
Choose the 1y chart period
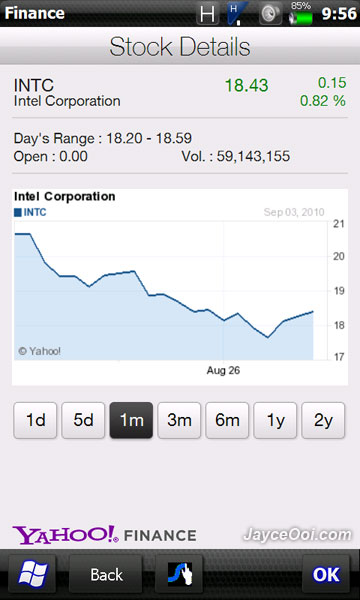pyautogui.click(x=275, y=420)
